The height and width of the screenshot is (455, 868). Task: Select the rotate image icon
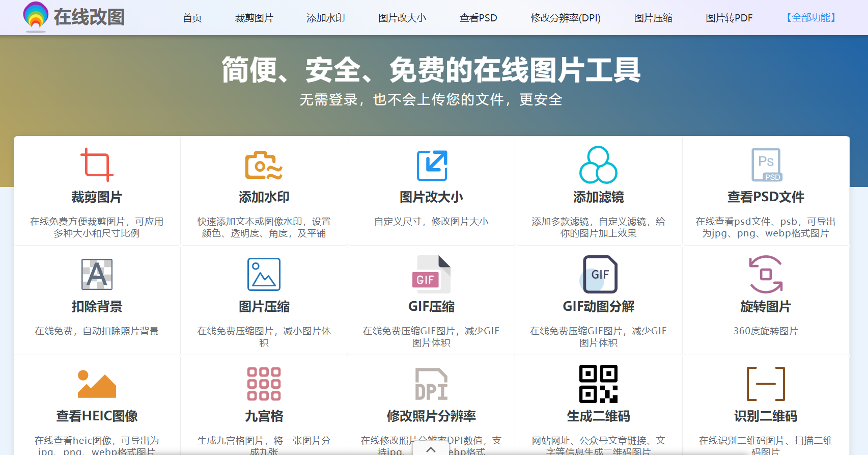pyautogui.click(x=766, y=274)
